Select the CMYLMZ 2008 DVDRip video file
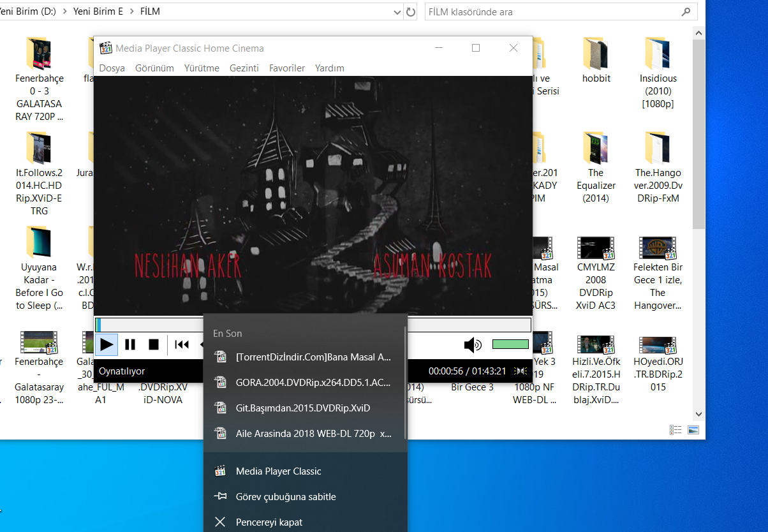The image size is (768, 532). click(x=596, y=273)
